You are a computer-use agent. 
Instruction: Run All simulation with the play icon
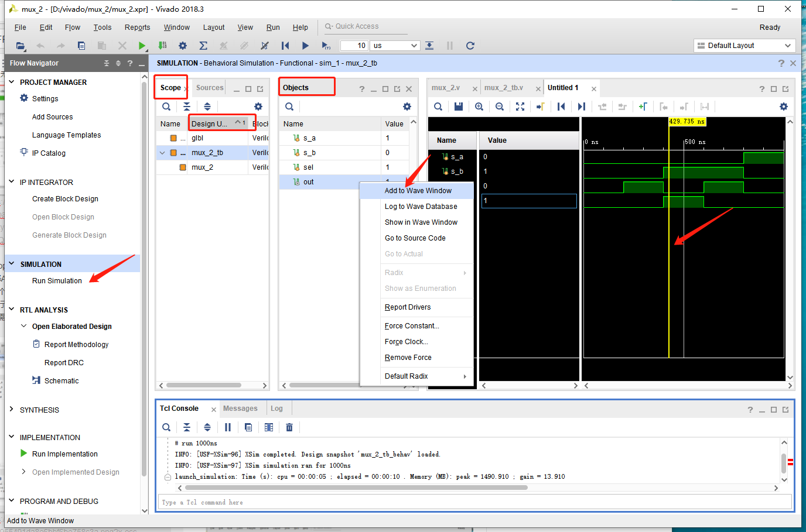click(305, 46)
